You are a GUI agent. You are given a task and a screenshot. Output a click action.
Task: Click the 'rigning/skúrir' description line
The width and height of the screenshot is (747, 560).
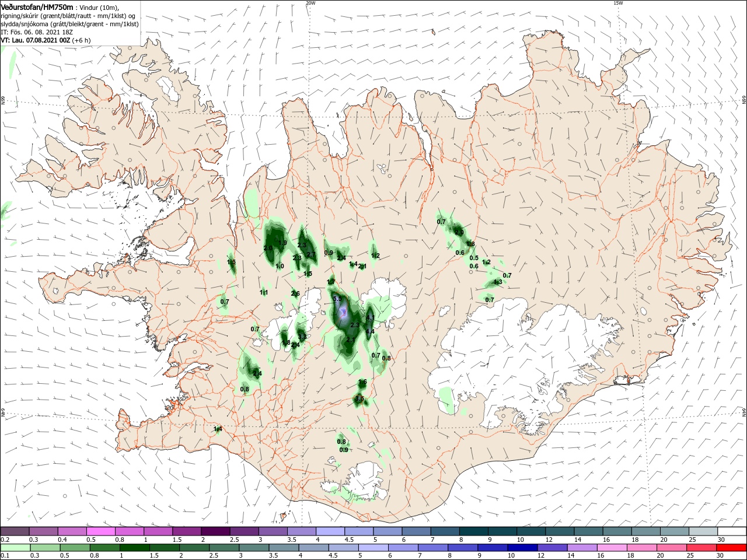point(69,15)
